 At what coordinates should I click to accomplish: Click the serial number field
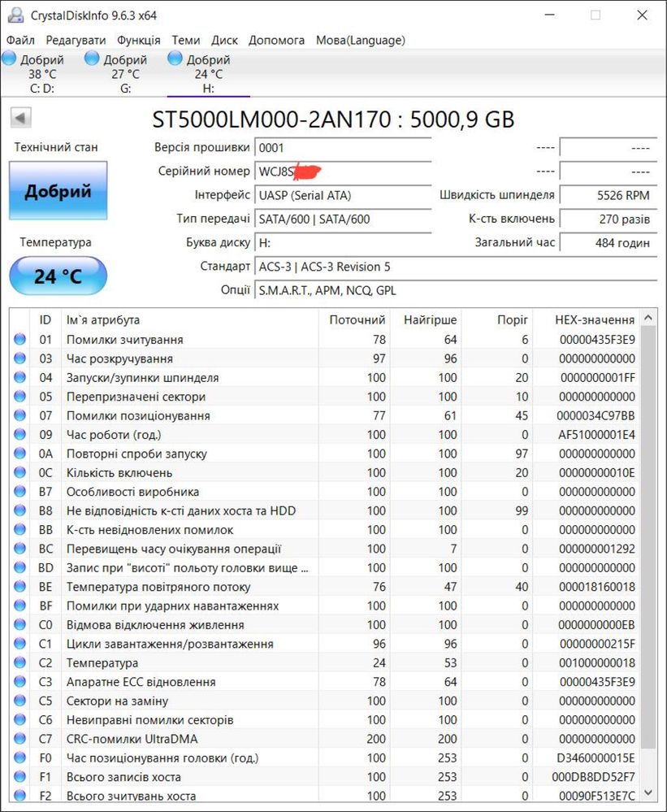coord(343,172)
